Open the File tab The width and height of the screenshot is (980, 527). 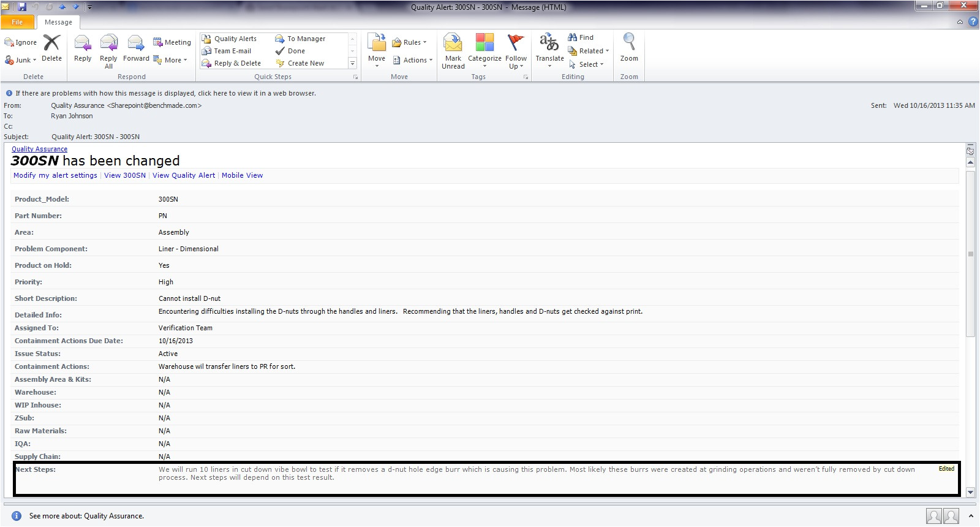(17, 22)
